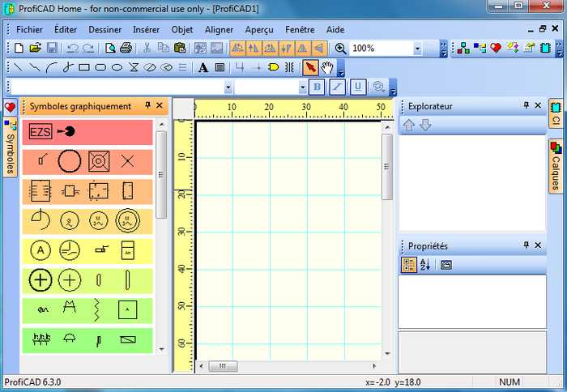Screen dimensions: 567x392
Task: Click the symbols list vertical scrollbar thumb
Action: (x=161, y=175)
